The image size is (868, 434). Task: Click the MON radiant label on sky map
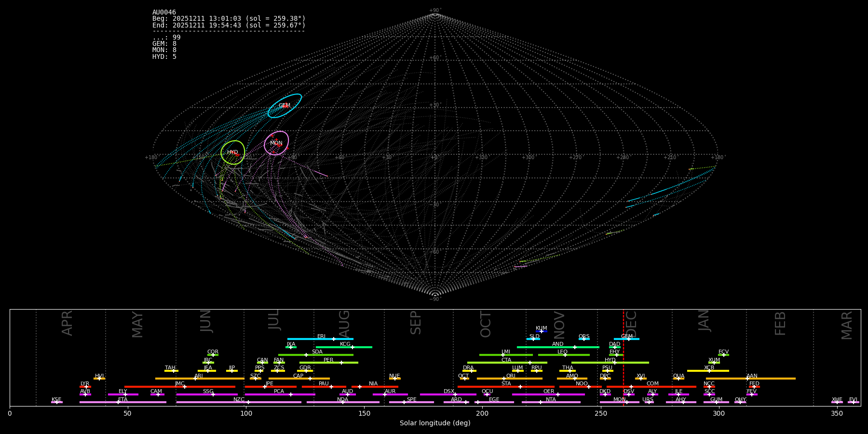276,143
